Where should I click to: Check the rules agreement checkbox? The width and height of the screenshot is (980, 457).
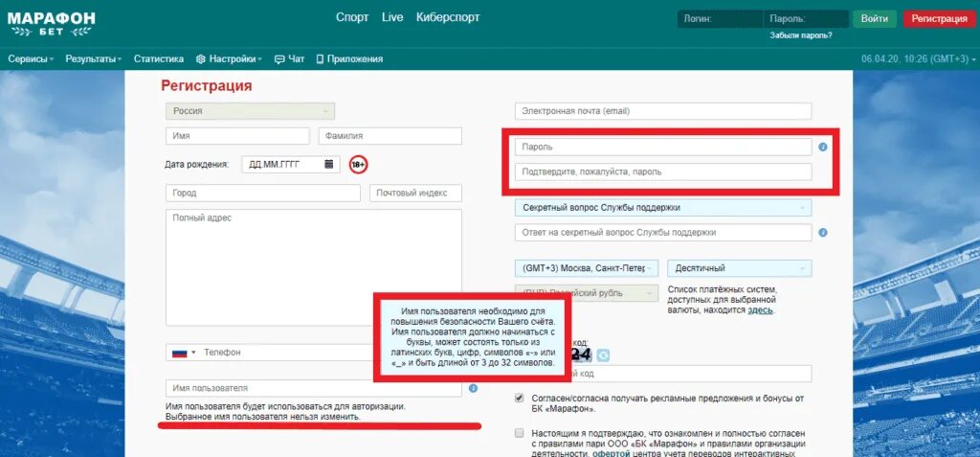pos(520,433)
